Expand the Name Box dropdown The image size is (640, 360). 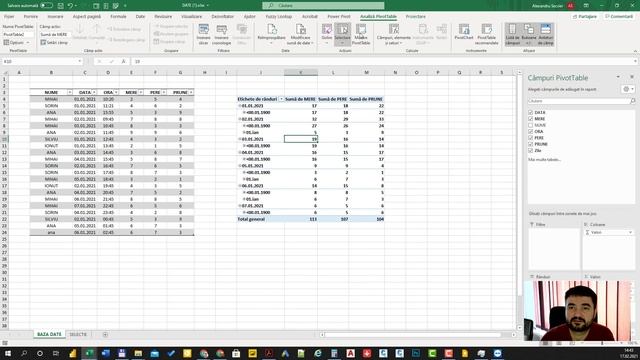pyautogui.click(x=80, y=61)
